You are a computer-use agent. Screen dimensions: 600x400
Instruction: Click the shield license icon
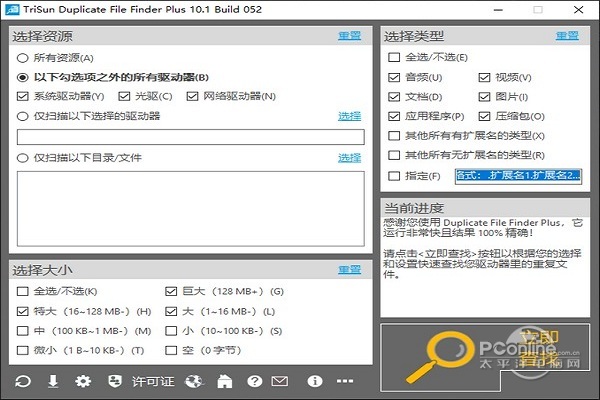pos(115,381)
